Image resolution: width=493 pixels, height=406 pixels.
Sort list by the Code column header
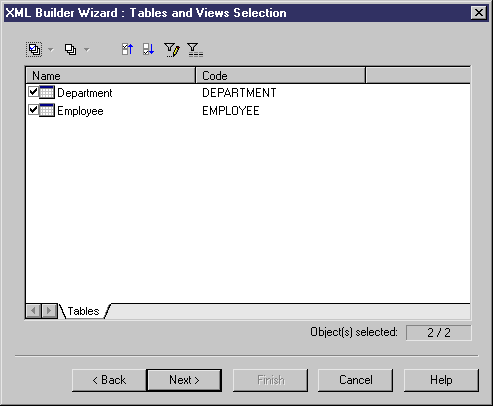(x=281, y=75)
